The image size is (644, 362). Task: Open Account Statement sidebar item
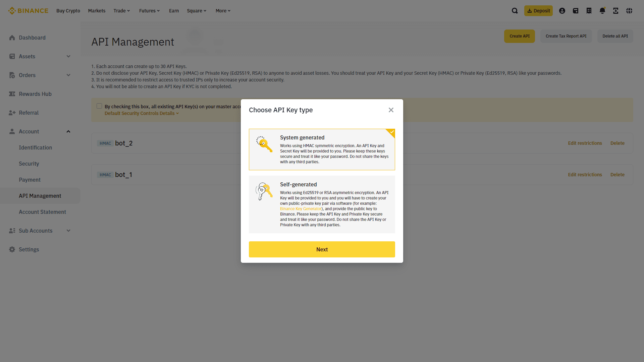tap(42, 212)
